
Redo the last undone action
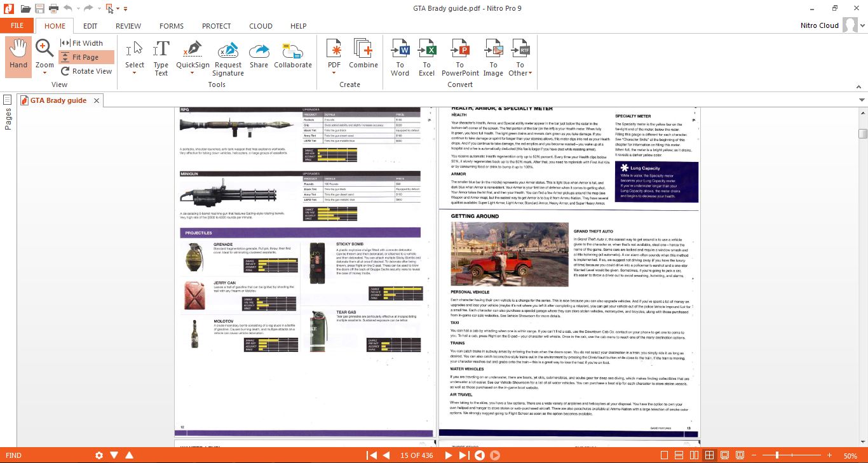coord(88,8)
